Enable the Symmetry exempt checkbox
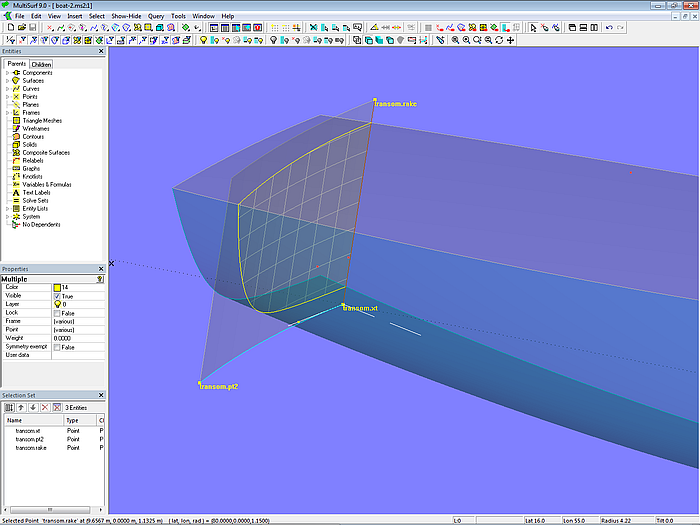 (55, 347)
